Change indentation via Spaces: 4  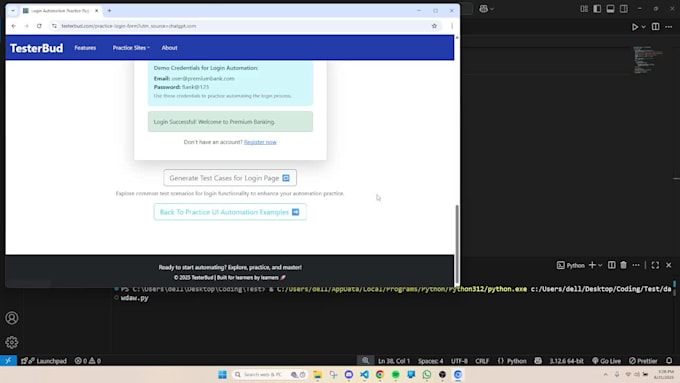point(431,361)
